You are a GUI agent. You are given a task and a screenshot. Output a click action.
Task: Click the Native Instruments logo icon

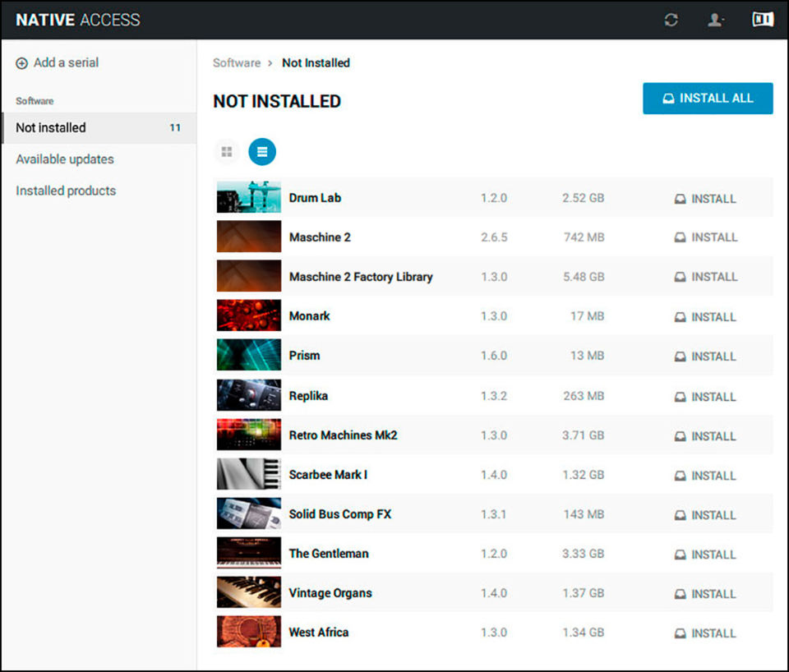click(x=763, y=20)
